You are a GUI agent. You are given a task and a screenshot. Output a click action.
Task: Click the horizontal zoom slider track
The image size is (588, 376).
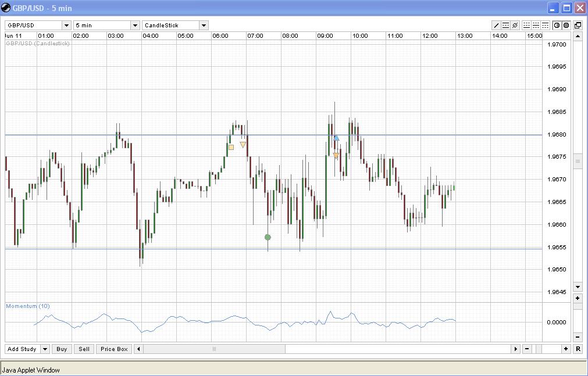point(546,349)
